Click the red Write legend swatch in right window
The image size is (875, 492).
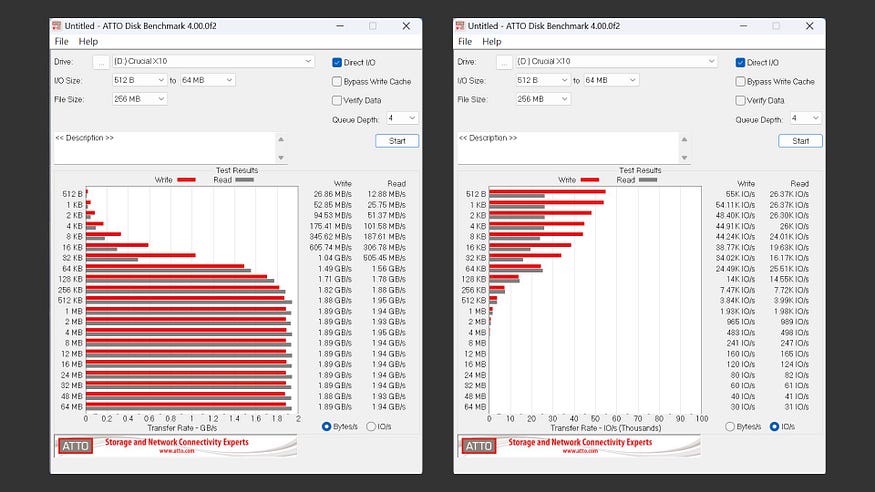point(590,180)
